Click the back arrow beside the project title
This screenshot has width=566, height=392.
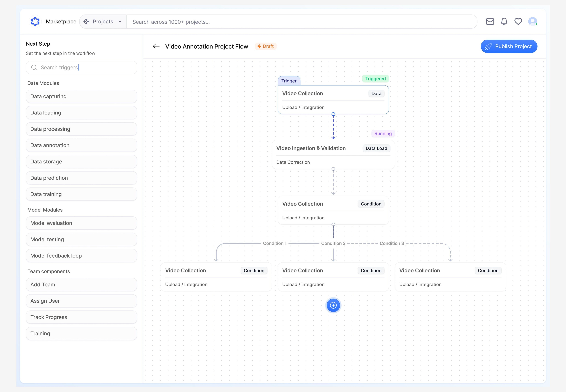(156, 46)
